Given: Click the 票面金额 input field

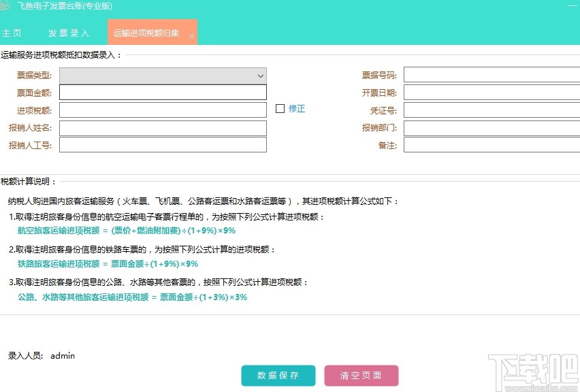Looking at the screenshot, I should (x=162, y=92).
